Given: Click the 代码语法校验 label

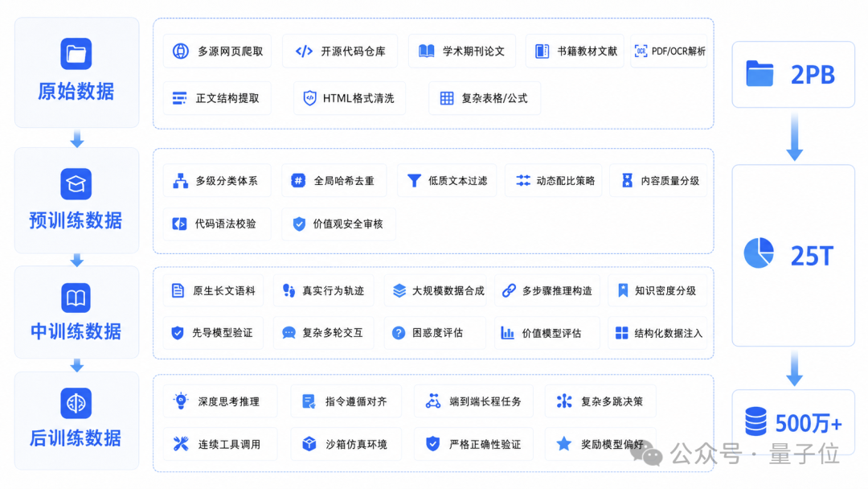Looking at the screenshot, I should (x=225, y=224).
